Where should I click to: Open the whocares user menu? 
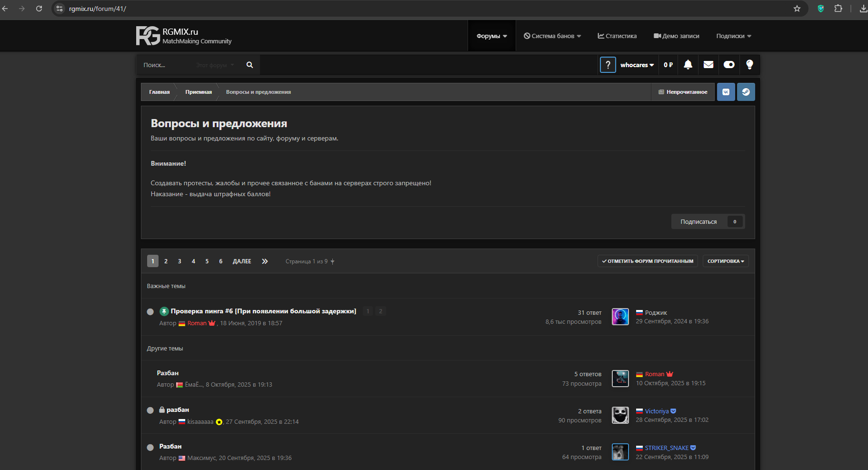point(637,65)
